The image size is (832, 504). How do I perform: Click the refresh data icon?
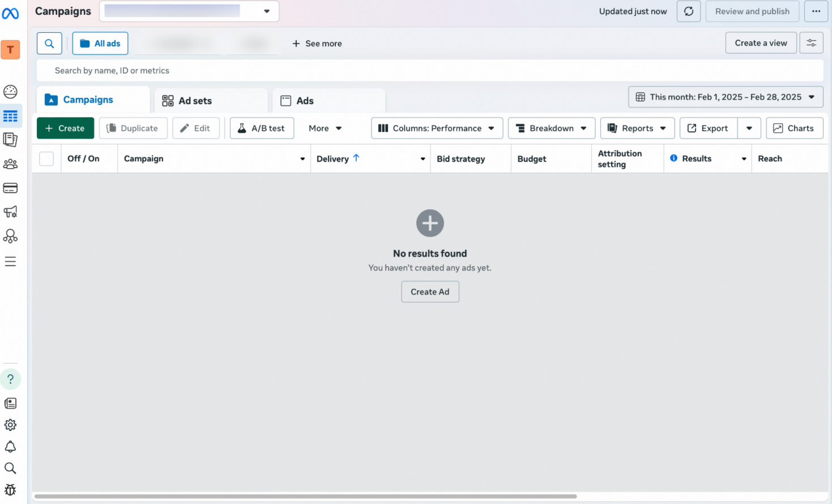(x=689, y=11)
